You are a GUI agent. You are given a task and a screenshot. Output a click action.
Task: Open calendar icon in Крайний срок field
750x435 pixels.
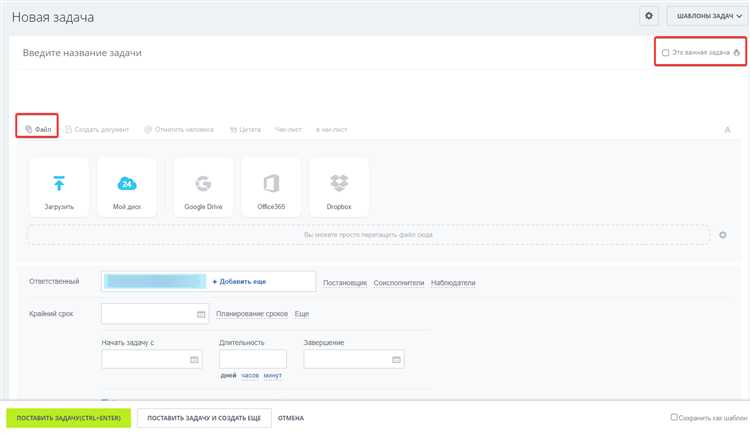pyautogui.click(x=201, y=314)
